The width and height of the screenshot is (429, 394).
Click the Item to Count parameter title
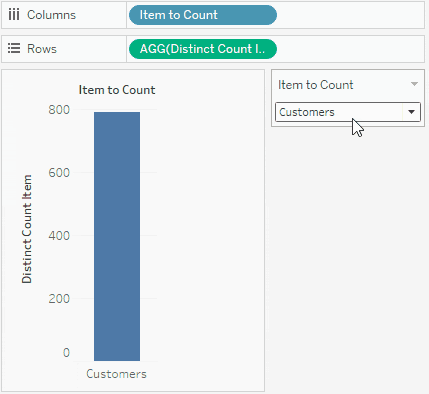point(315,85)
